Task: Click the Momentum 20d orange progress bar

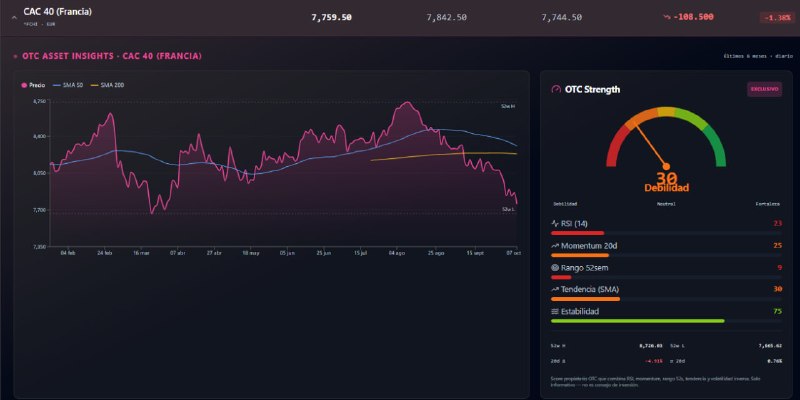Action: 580,255
